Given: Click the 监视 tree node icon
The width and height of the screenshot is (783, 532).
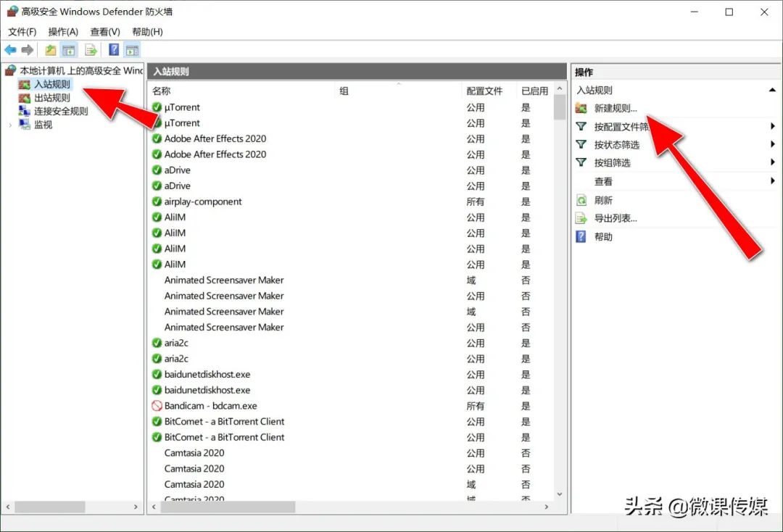Looking at the screenshot, I should pos(25,124).
